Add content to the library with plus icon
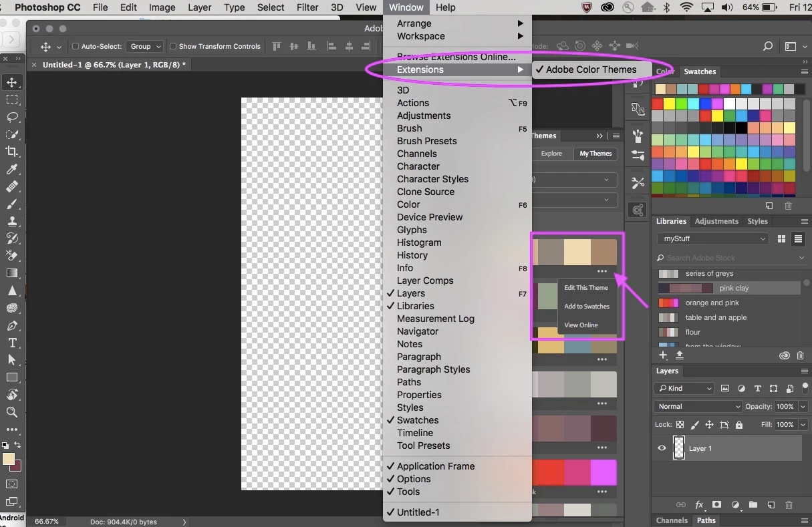The image size is (812, 527). pos(663,355)
